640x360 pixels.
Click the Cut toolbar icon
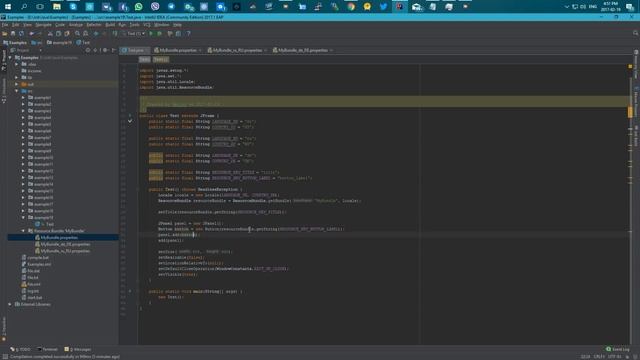pos(50,33)
